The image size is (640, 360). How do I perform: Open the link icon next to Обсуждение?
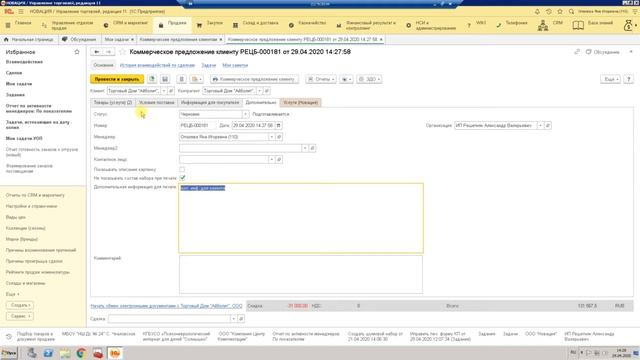(577, 52)
